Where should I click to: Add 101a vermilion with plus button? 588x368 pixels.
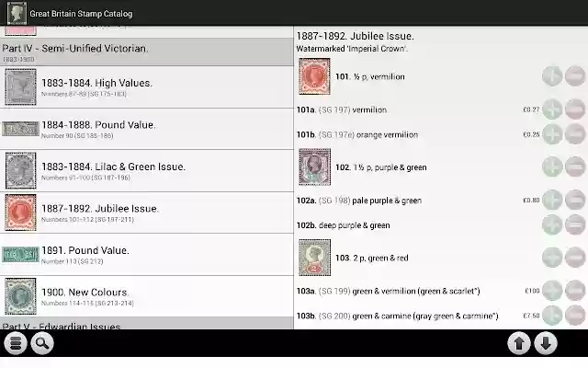[x=552, y=109]
